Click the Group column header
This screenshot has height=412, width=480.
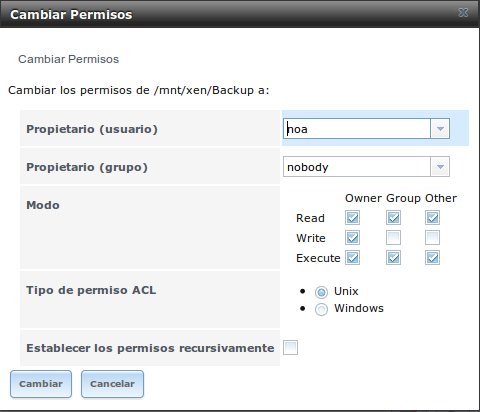coord(404,198)
